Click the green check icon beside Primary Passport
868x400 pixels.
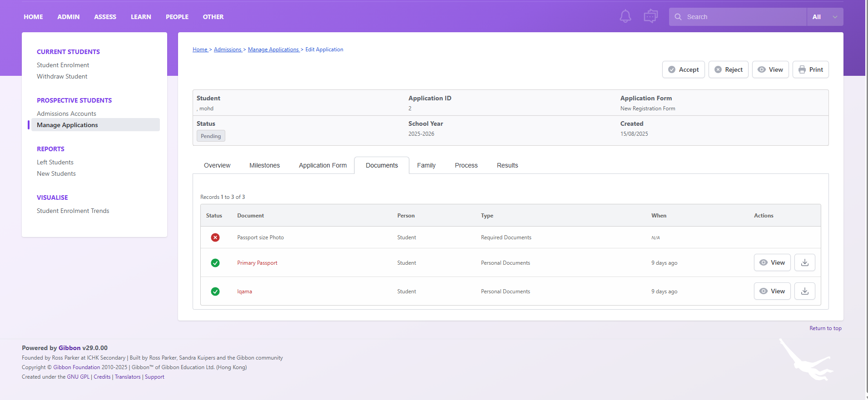215,263
